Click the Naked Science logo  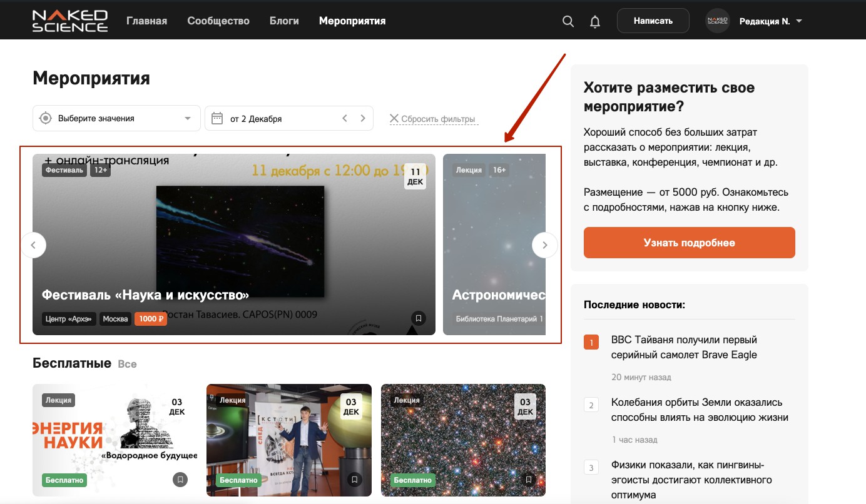pos(70,21)
